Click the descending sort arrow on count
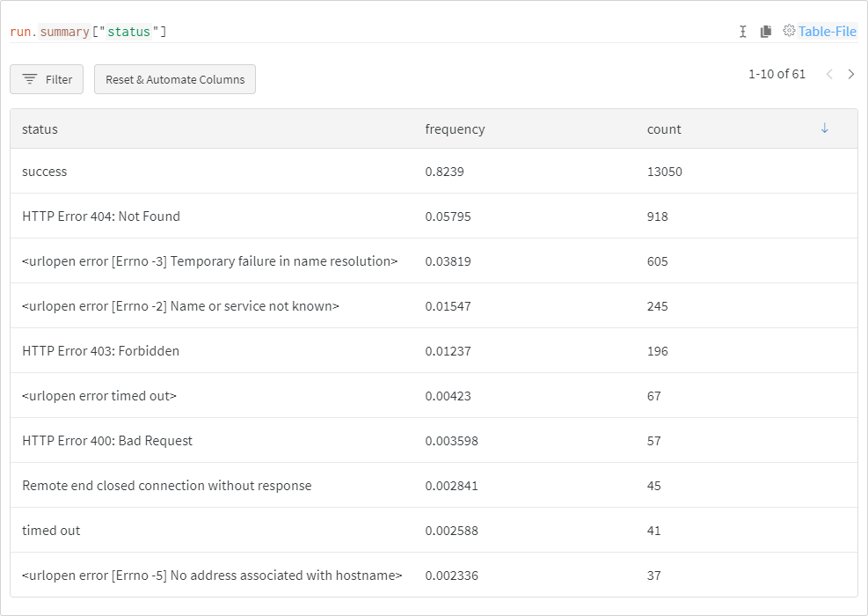This screenshot has height=616, width=868. click(824, 128)
